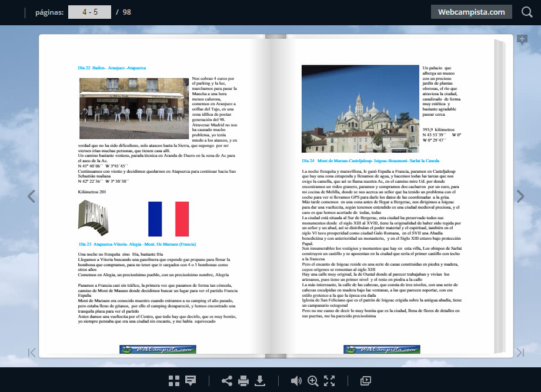Click the FRANCIA 3D text graphic
This screenshot has width=541, height=392.
coord(93,217)
